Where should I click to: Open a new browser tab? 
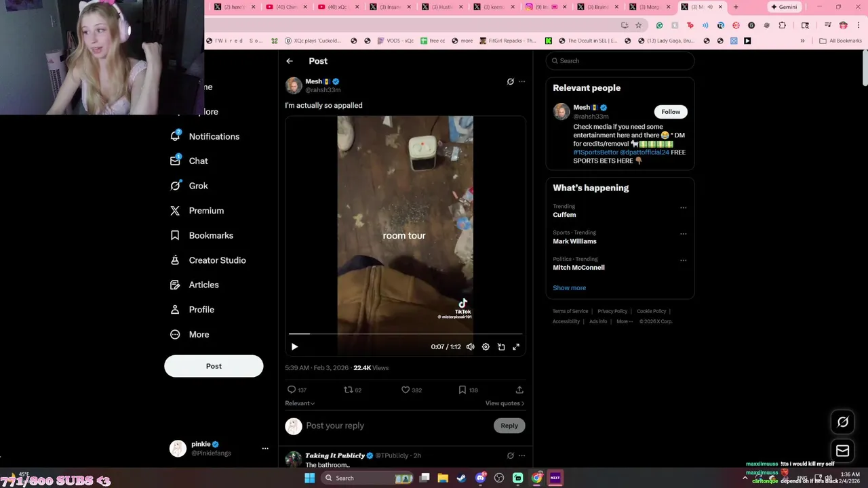coord(736,7)
